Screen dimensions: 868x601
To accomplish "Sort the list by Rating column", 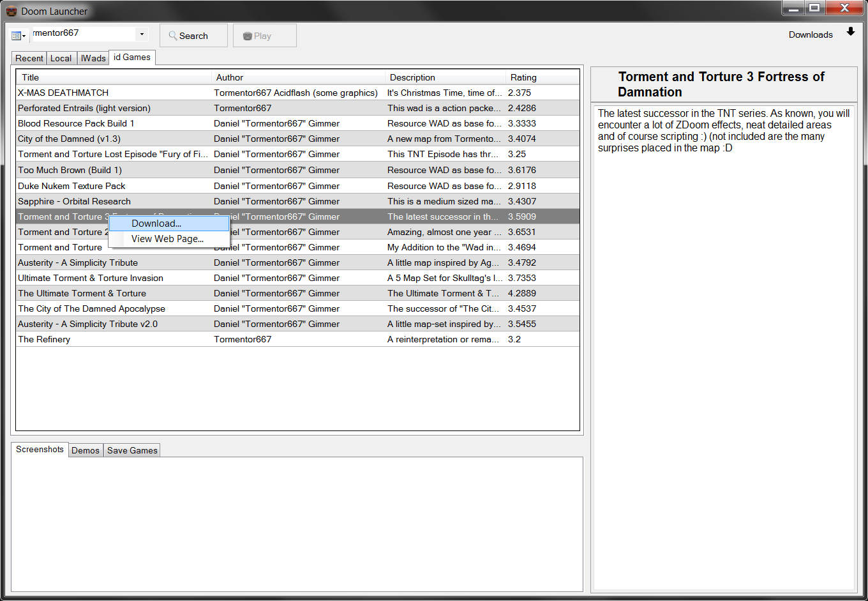I will [523, 77].
